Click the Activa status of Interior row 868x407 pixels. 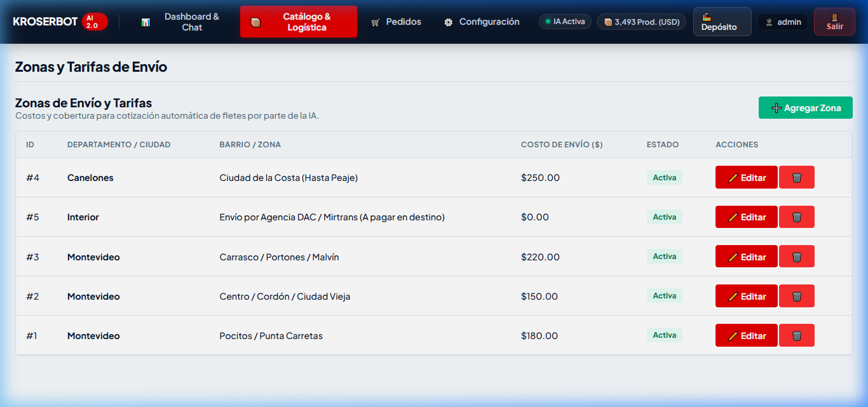pyautogui.click(x=665, y=217)
